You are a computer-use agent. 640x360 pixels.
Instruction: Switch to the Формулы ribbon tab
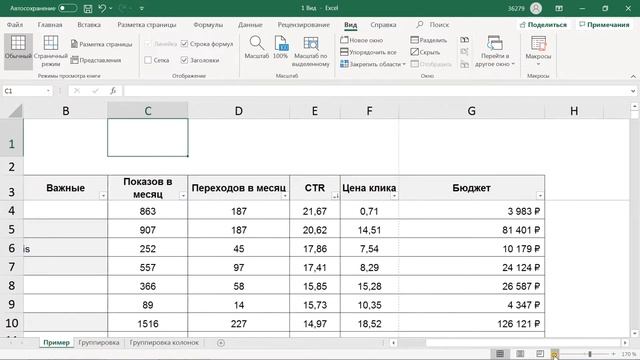tap(208, 24)
